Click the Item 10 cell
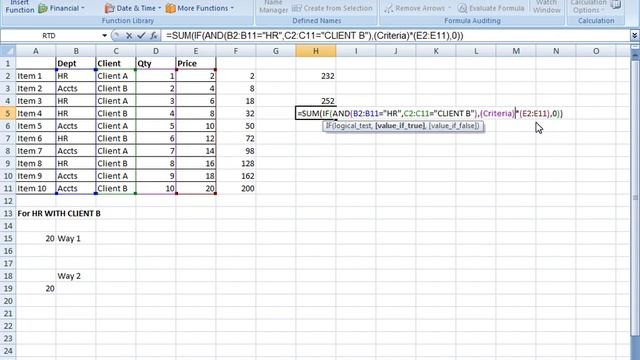 (36, 189)
